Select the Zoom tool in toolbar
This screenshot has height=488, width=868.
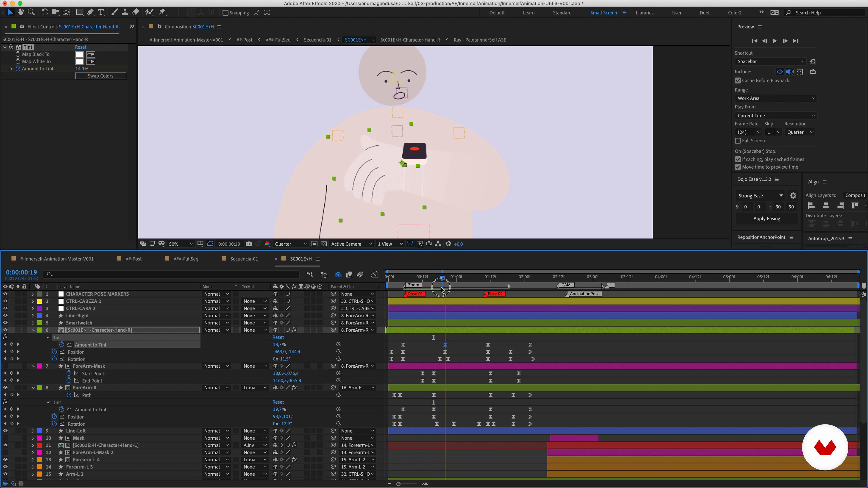31,12
